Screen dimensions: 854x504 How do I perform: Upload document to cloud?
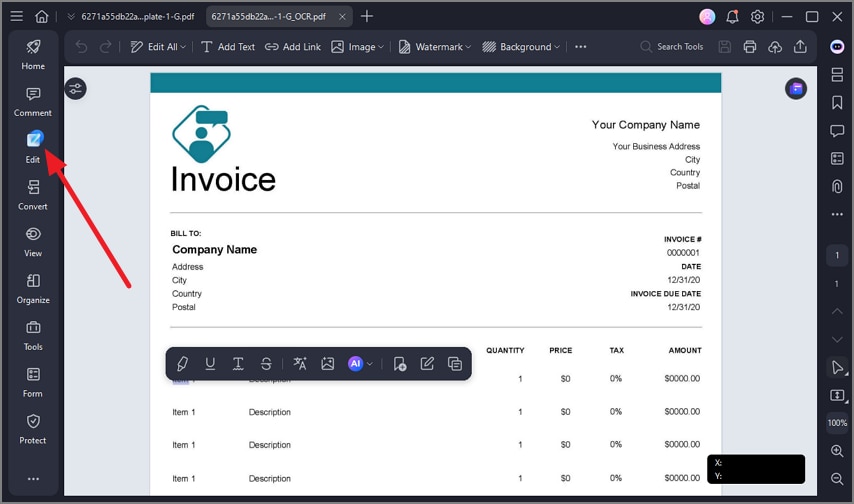pos(775,47)
